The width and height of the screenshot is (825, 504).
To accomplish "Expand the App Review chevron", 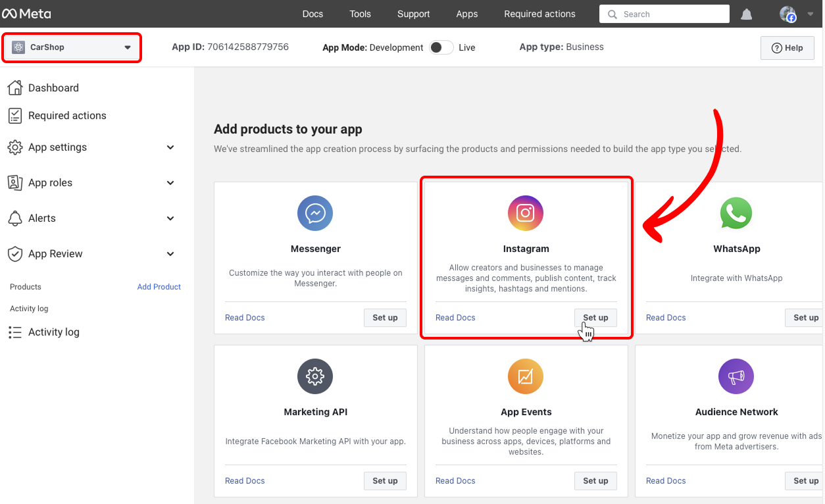I will coord(170,254).
